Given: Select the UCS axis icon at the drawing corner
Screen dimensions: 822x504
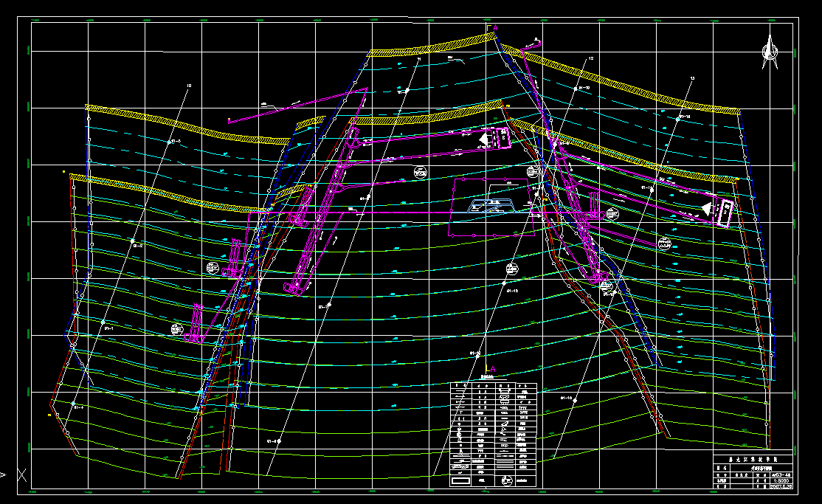Looking at the screenshot, I should click(22, 475).
